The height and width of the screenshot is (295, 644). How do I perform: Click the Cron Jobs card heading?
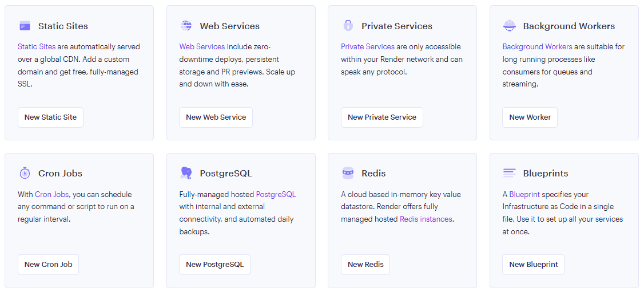pyautogui.click(x=61, y=173)
